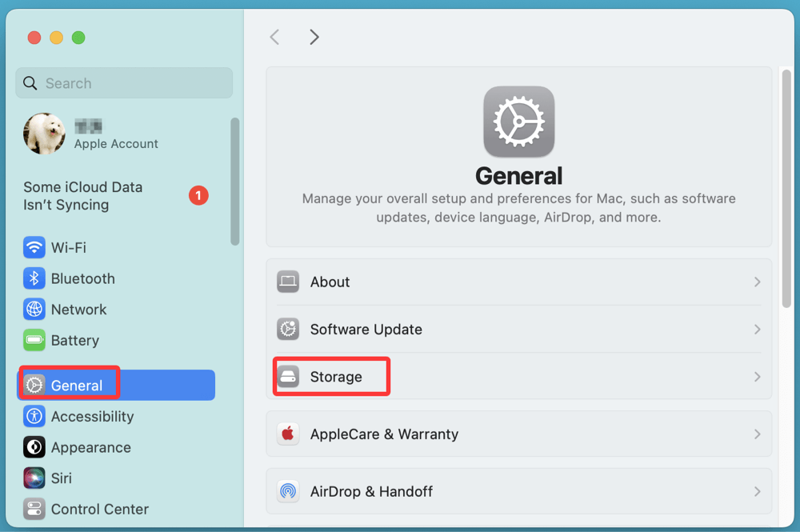Open the Apple Account entry
The image size is (800, 532).
115,134
